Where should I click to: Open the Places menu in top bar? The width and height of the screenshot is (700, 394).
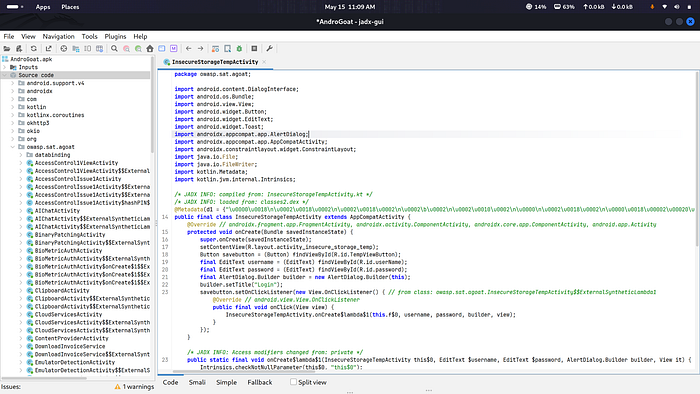click(70, 7)
